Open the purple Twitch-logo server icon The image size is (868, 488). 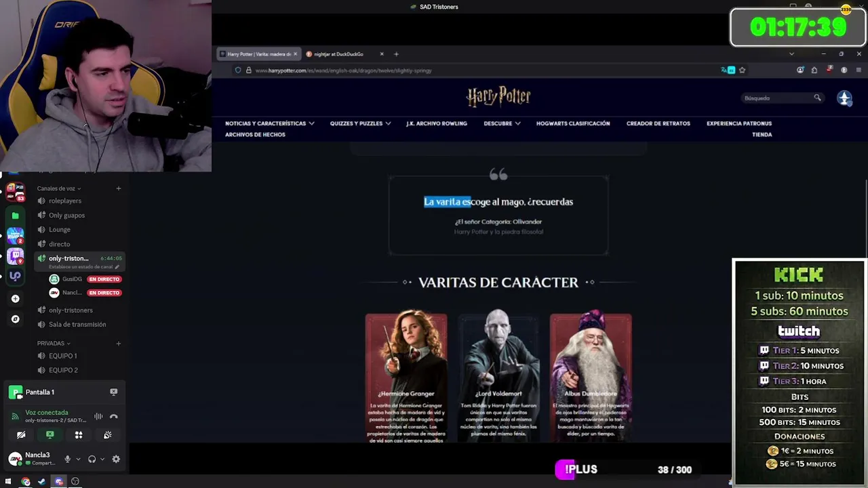[x=15, y=256]
